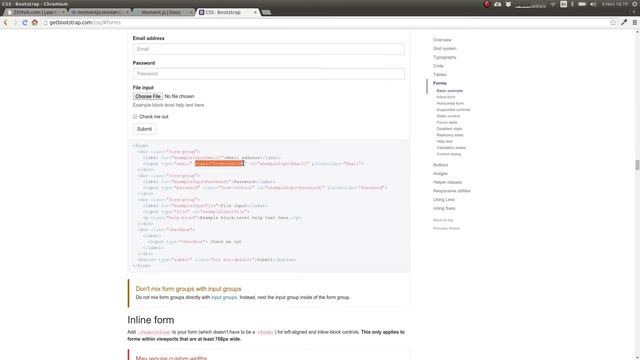Jump to Disabled state sub-section

coord(449,129)
